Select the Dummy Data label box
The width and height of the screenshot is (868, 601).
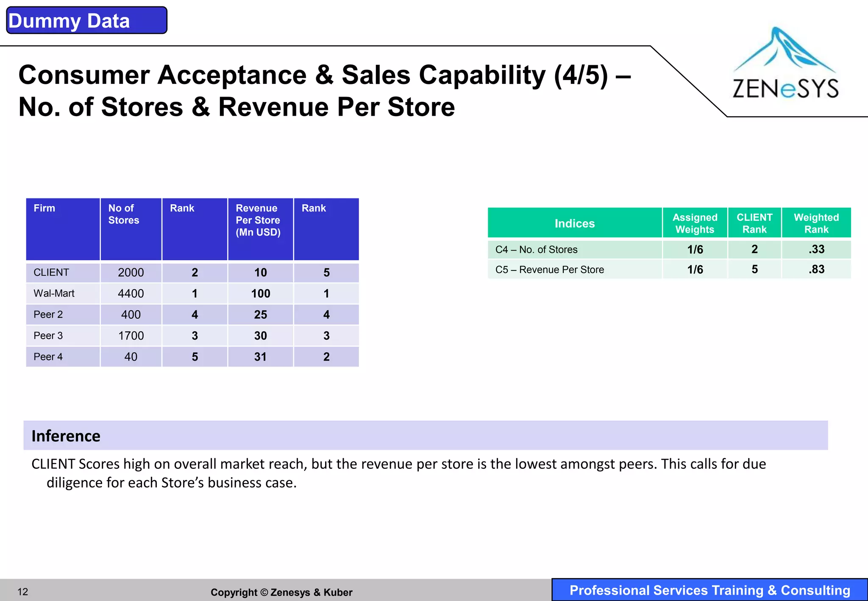[87, 20]
